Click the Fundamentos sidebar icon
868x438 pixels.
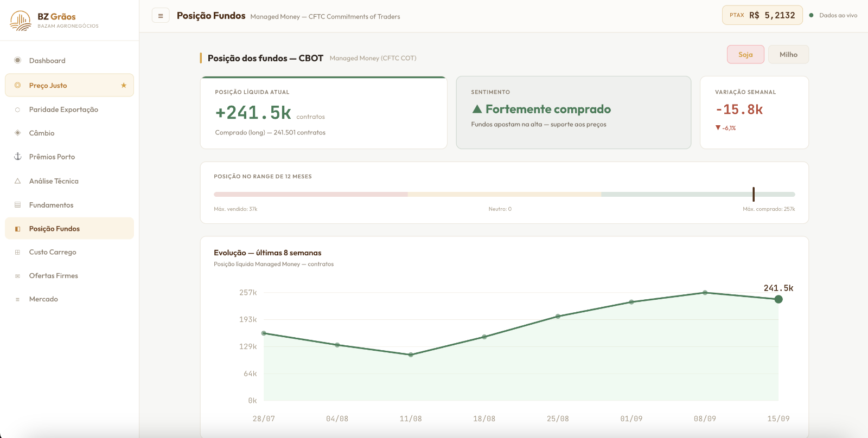pos(17,205)
